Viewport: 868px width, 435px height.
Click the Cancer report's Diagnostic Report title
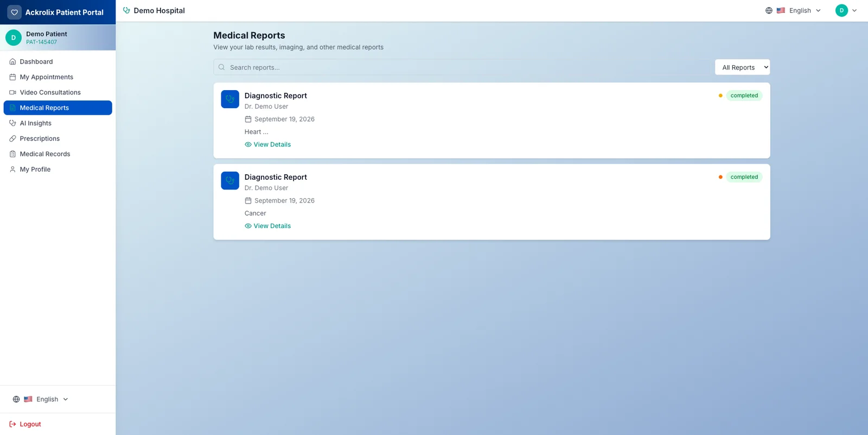pos(276,177)
